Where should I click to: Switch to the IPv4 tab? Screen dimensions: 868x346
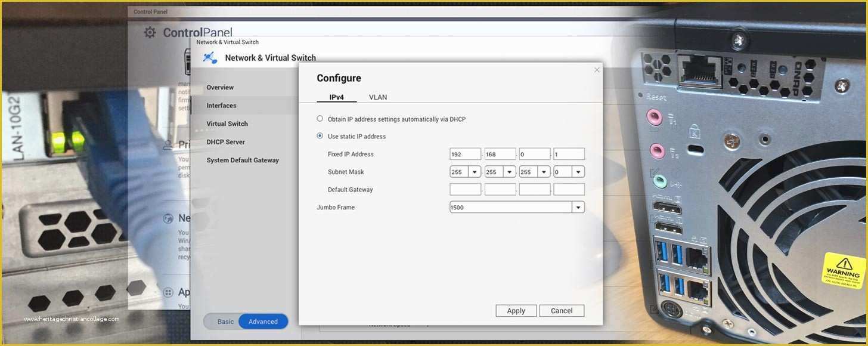pos(336,97)
